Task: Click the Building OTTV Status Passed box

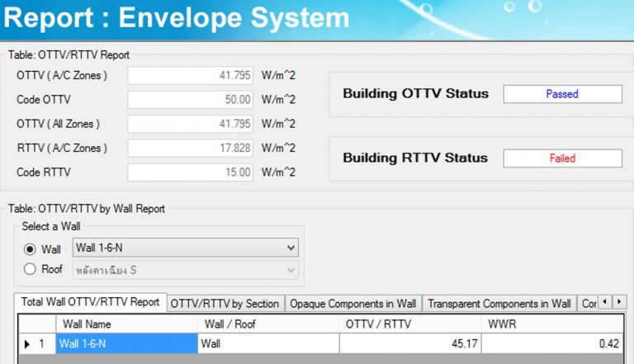Action: (562, 94)
